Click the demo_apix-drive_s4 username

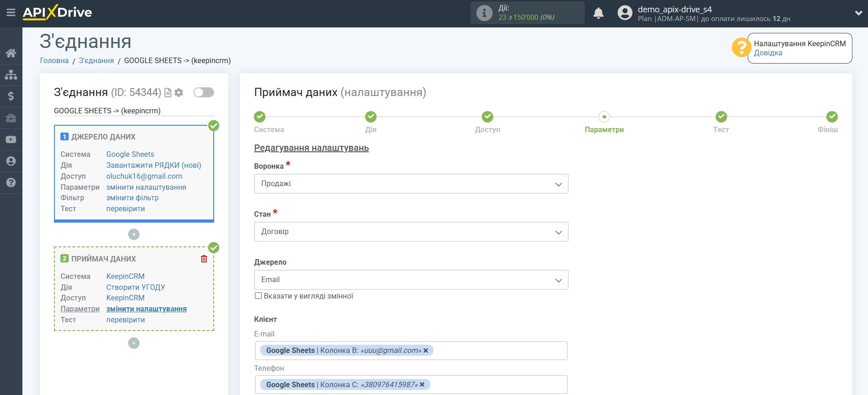(674, 9)
